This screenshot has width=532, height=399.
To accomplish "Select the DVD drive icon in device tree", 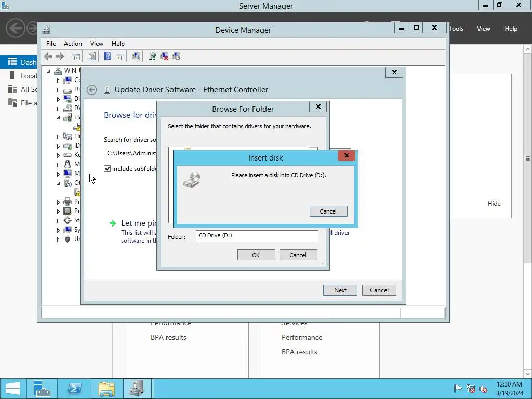I will (68, 108).
